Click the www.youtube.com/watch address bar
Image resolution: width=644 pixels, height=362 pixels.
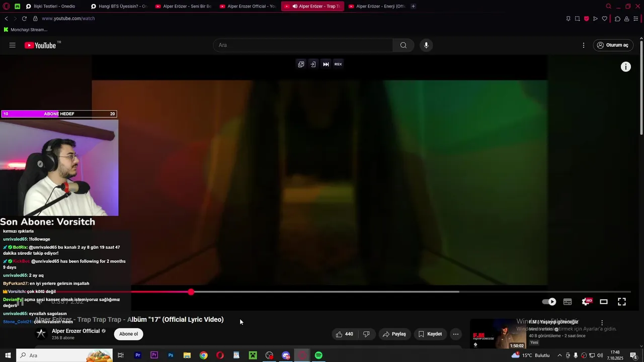68,19
